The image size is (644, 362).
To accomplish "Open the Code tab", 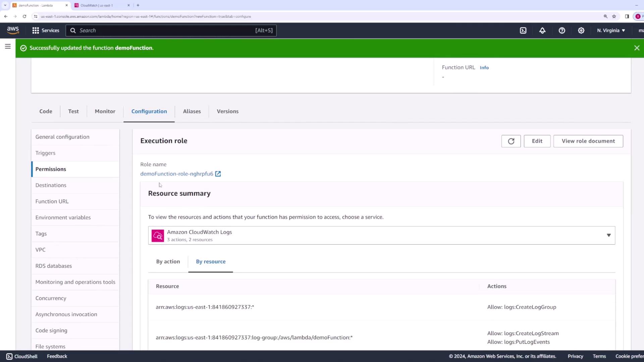I will 46,111.
